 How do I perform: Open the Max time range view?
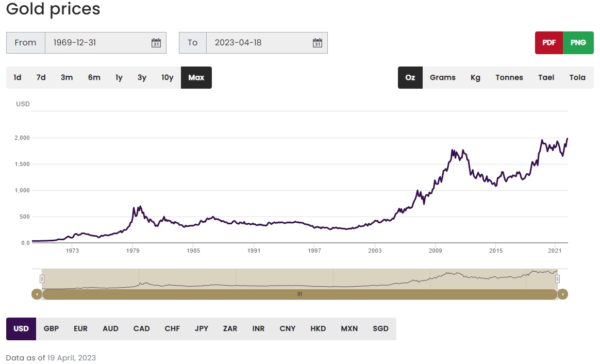[x=196, y=77]
